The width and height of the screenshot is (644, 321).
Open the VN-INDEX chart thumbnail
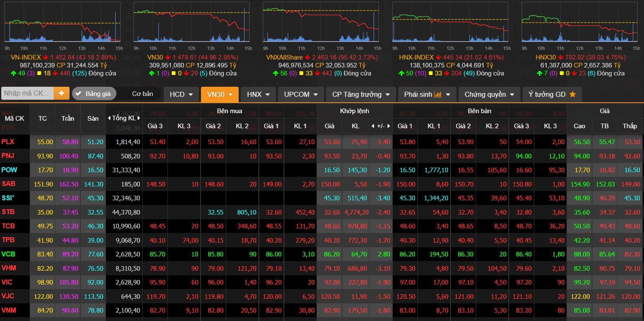(x=63, y=21)
